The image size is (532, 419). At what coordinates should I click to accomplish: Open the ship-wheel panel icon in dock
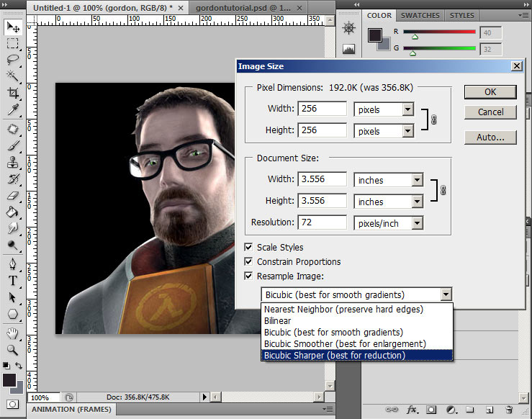click(x=348, y=28)
